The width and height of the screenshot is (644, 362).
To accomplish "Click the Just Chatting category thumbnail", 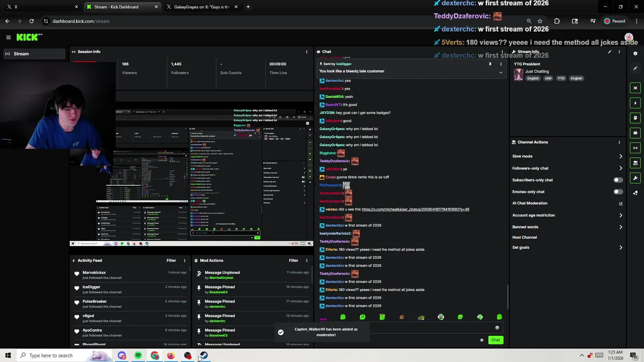I will [518, 74].
